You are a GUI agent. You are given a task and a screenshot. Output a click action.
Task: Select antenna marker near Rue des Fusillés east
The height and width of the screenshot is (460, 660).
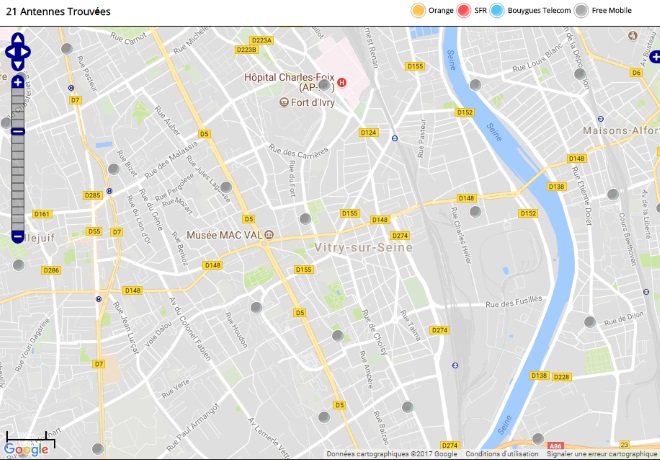[590, 322]
